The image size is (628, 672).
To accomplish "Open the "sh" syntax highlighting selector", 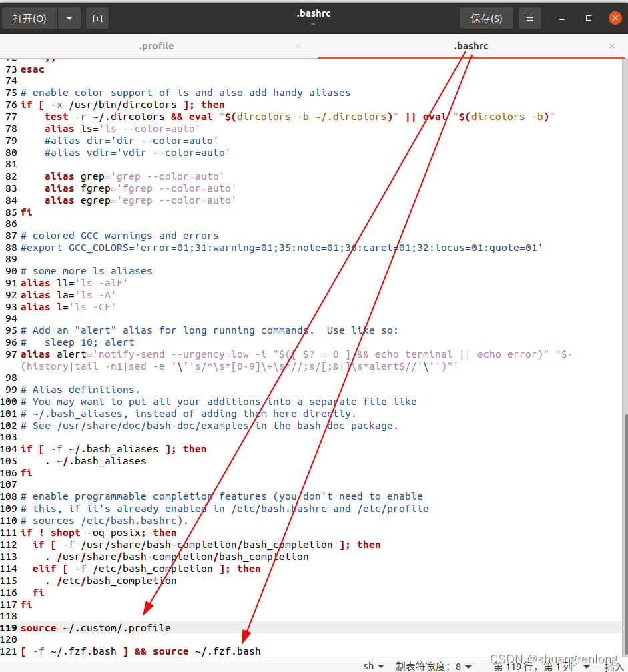I will (374, 665).
